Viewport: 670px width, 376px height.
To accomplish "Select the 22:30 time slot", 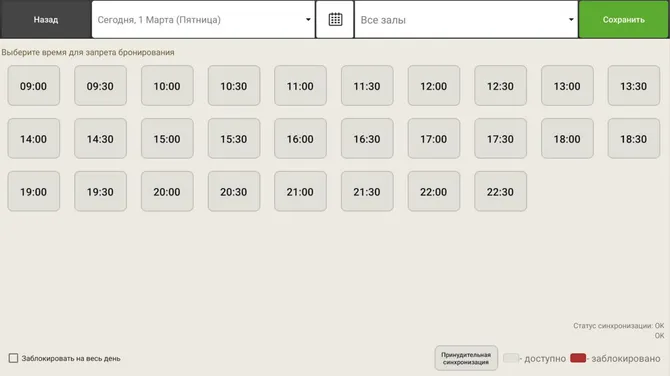I will tap(500, 192).
